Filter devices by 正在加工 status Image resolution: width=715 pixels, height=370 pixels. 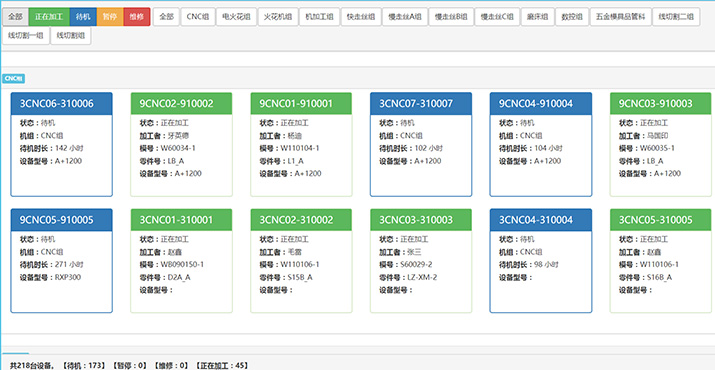coord(49,17)
